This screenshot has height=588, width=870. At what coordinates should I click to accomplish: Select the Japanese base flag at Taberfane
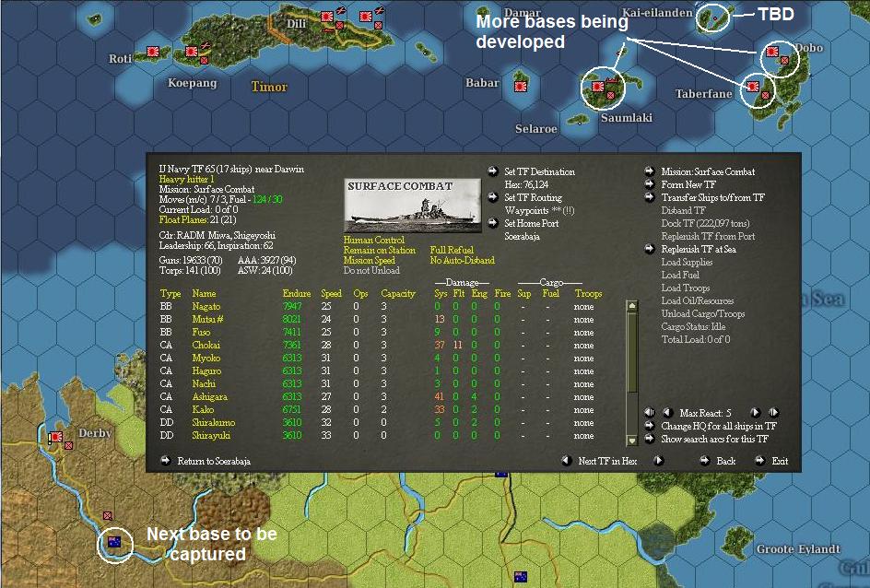click(x=752, y=87)
